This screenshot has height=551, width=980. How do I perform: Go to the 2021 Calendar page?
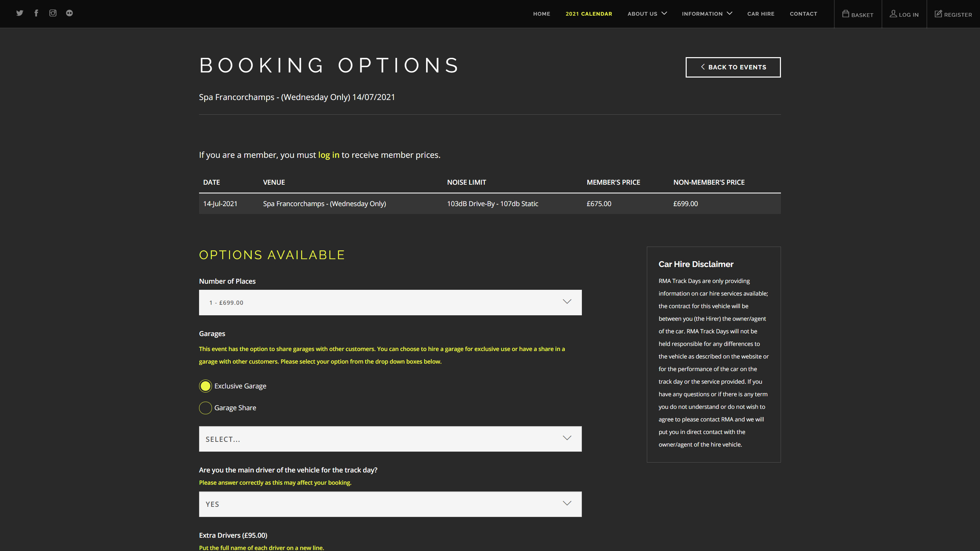pos(589,14)
